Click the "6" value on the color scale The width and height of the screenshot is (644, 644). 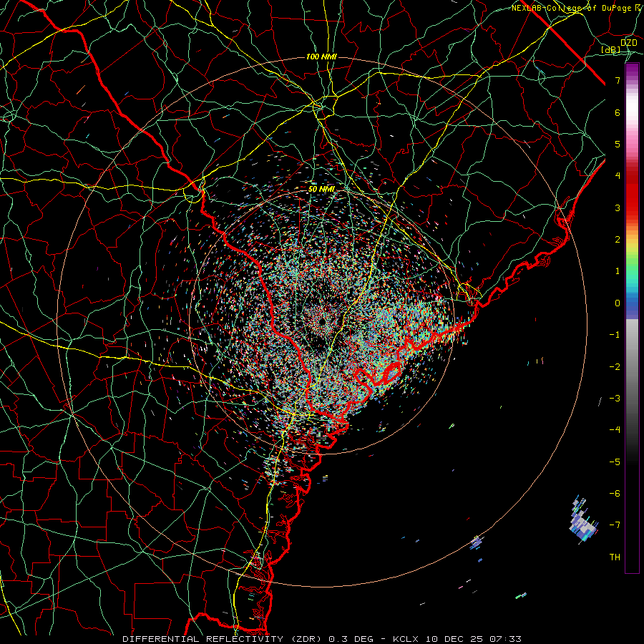[x=618, y=112]
